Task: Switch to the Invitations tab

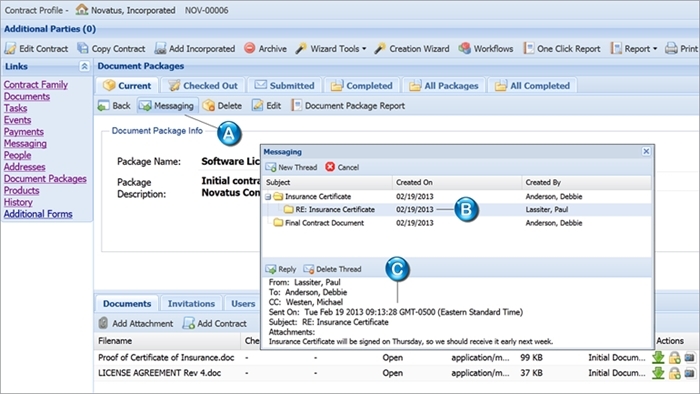Action: pos(191,303)
